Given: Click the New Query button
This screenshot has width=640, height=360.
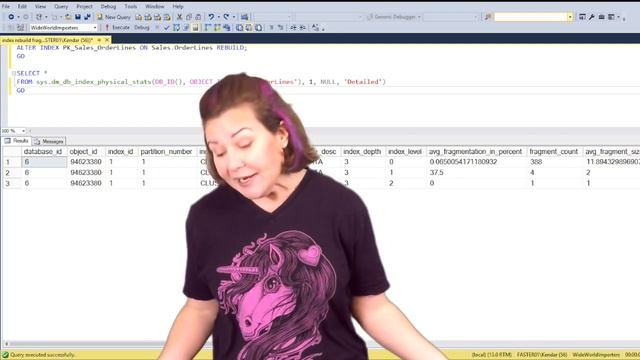Looking at the screenshot, I should pos(114,17).
